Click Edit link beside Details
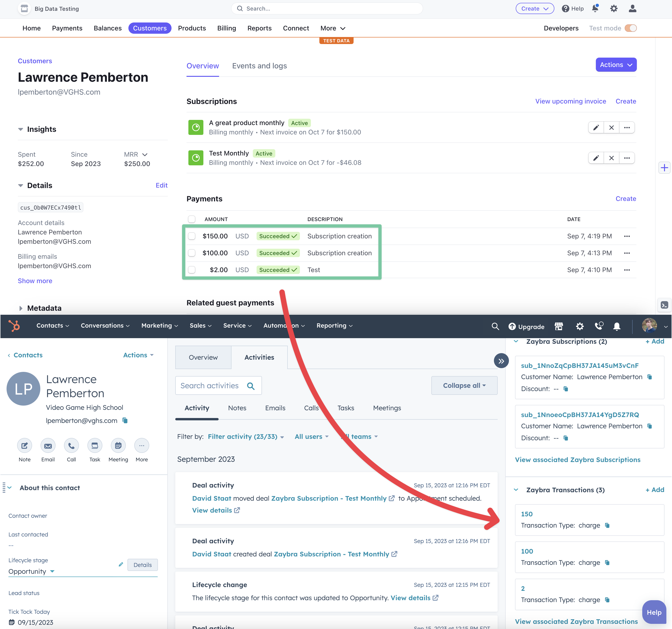Image resolution: width=672 pixels, height=629 pixels. point(162,185)
